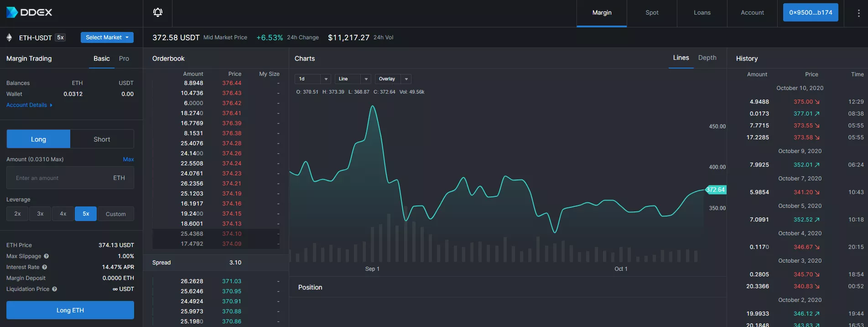Image resolution: width=868 pixels, height=327 pixels.
Task: Set leverage to 2x
Action: [17, 214]
